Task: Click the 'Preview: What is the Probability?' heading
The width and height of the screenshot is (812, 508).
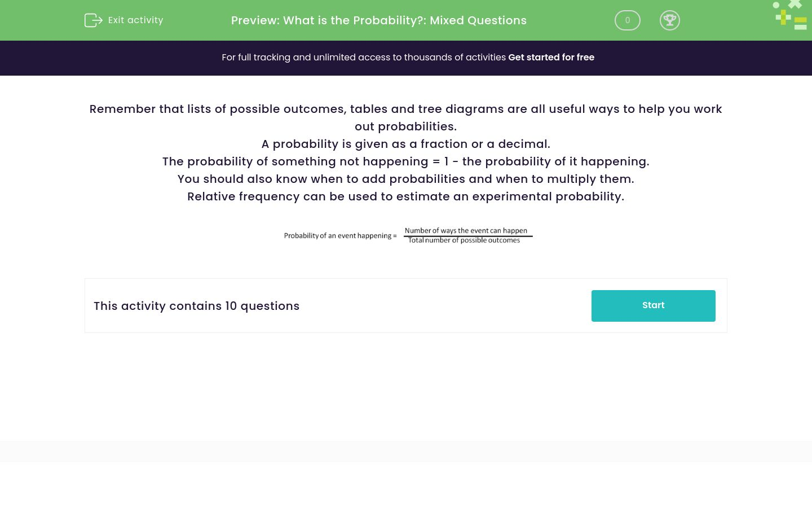Action: point(379,20)
